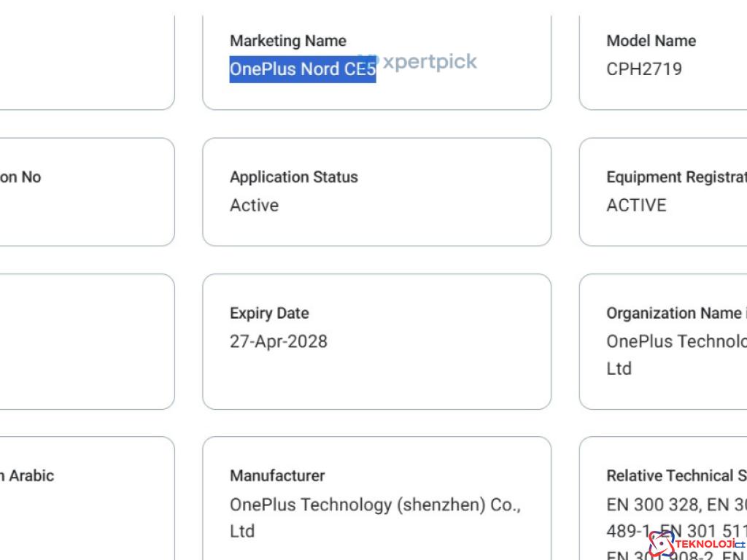This screenshot has height=560, width=747.
Task: Click the EN 300 328 standard text
Action: (641, 504)
